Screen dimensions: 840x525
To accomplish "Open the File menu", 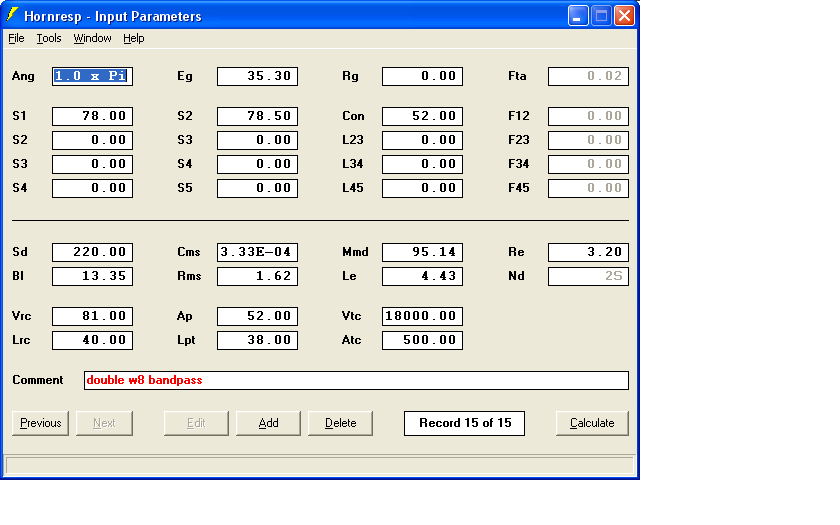I will tap(16, 38).
